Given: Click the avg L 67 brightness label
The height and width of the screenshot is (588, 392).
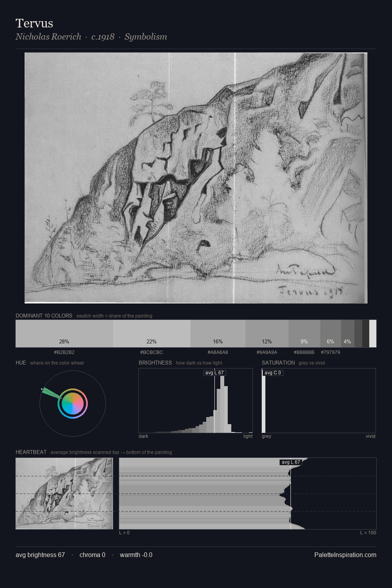Looking at the screenshot, I should (214, 373).
